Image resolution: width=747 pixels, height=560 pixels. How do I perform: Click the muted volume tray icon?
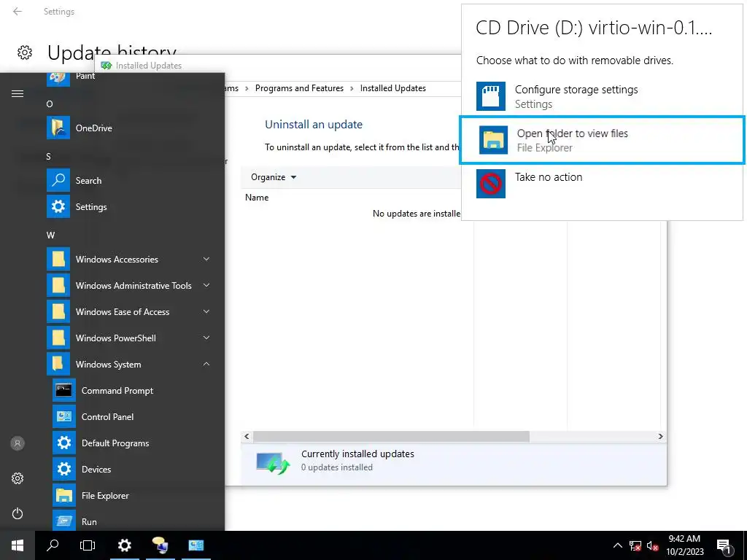pyautogui.click(x=652, y=545)
